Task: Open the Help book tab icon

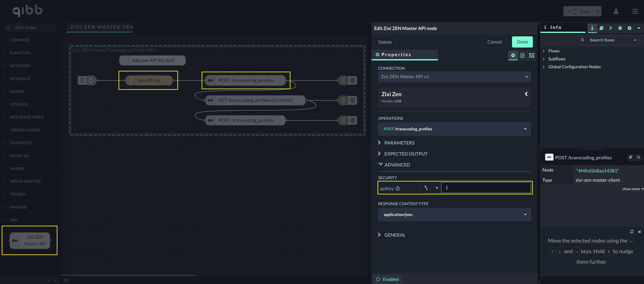Action: pyautogui.click(x=601, y=28)
